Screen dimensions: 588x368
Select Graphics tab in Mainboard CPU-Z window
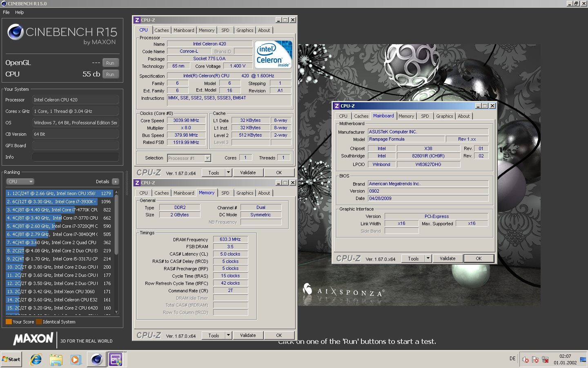(x=445, y=116)
